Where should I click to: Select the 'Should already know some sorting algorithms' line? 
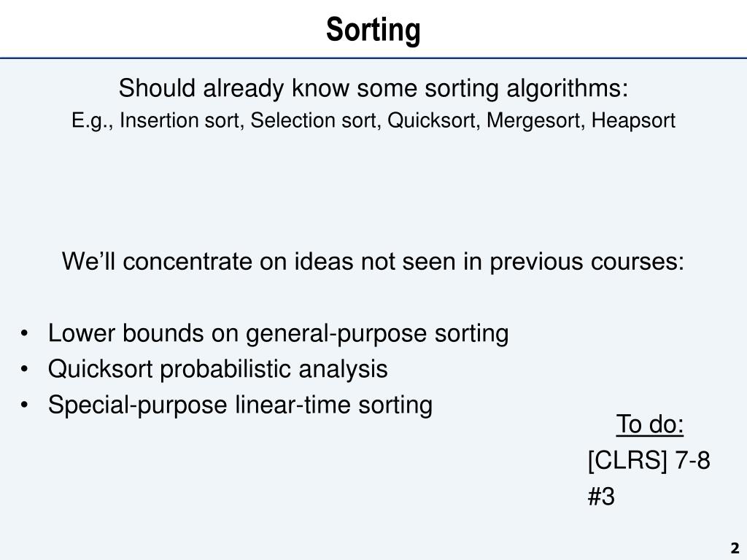pyautogui.click(x=373, y=88)
